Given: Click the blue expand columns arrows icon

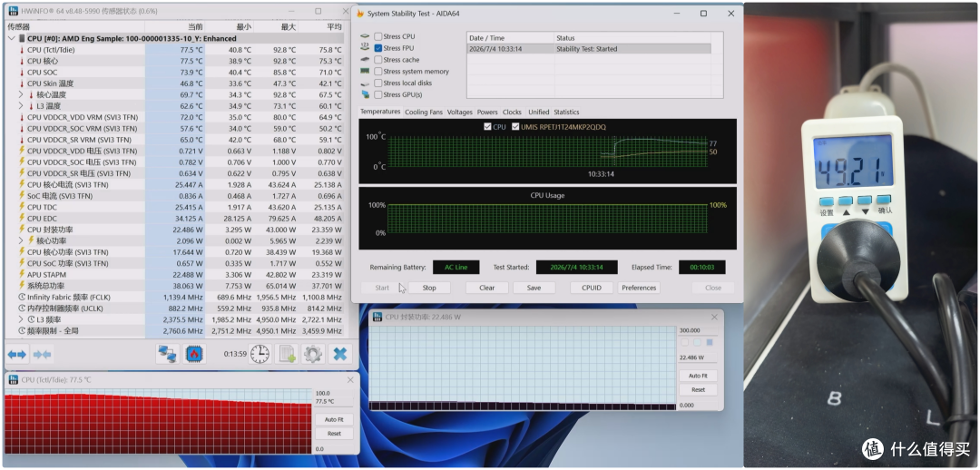Looking at the screenshot, I should click(17, 355).
